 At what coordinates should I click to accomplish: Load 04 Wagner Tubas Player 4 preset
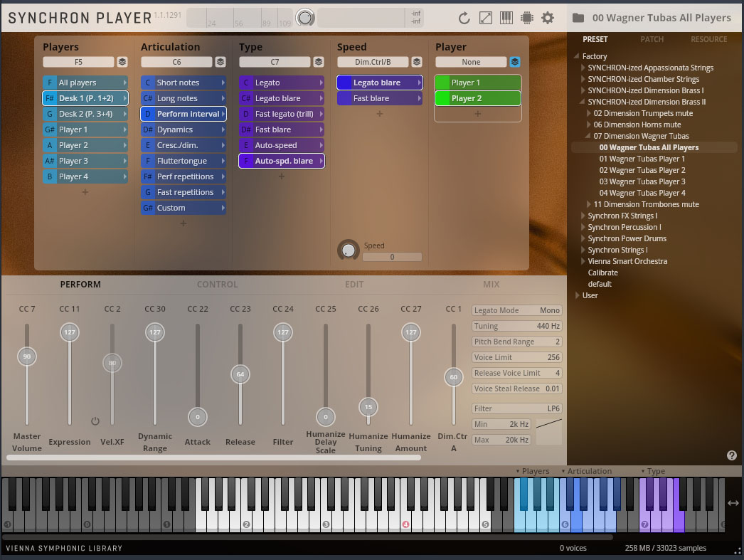(642, 193)
